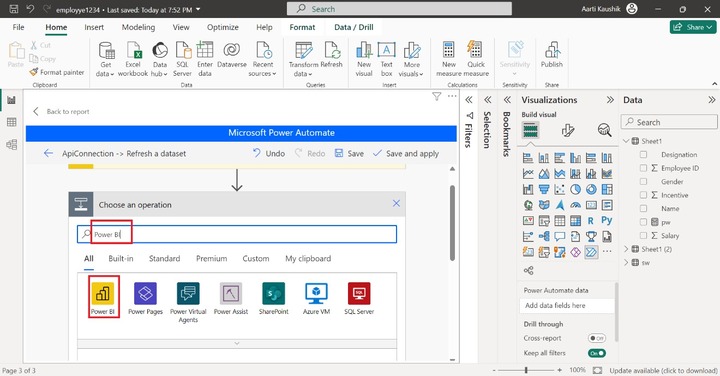The image size is (720, 376).
Task: Open the Data hub ribbon button
Action: point(160,60)
